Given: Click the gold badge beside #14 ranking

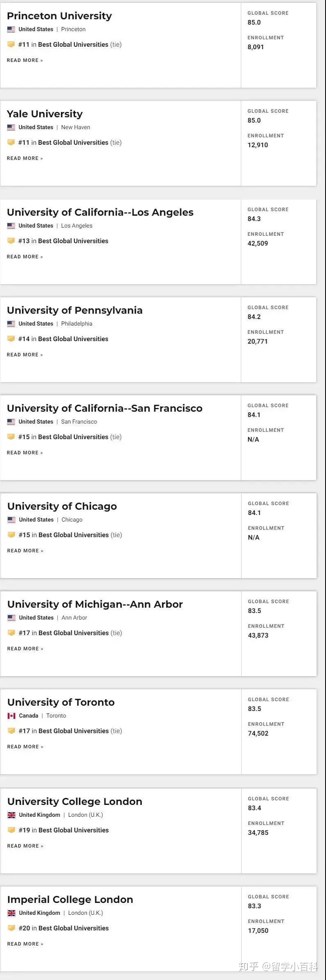Looking at the screenshot, I should coord(11,339).
